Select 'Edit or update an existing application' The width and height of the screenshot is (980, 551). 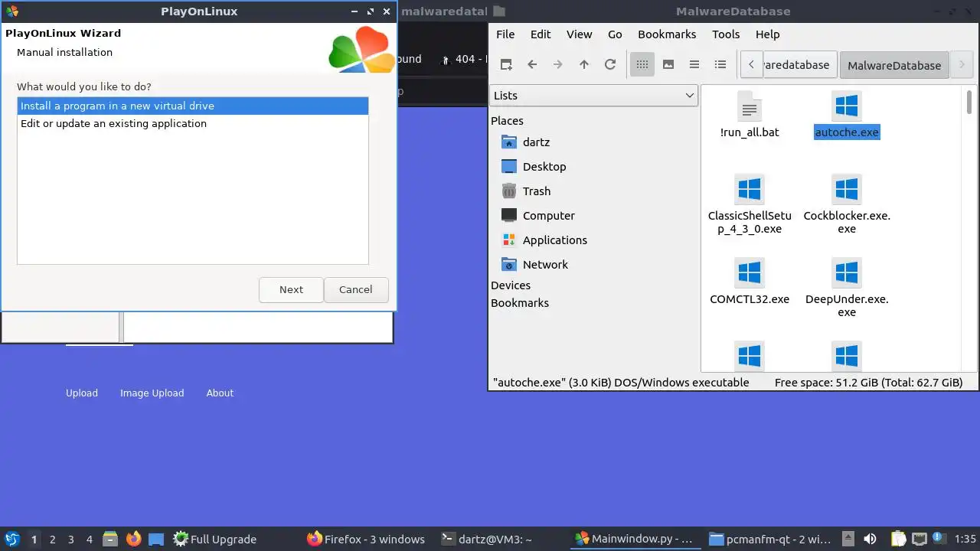click(x=193, y=123)
